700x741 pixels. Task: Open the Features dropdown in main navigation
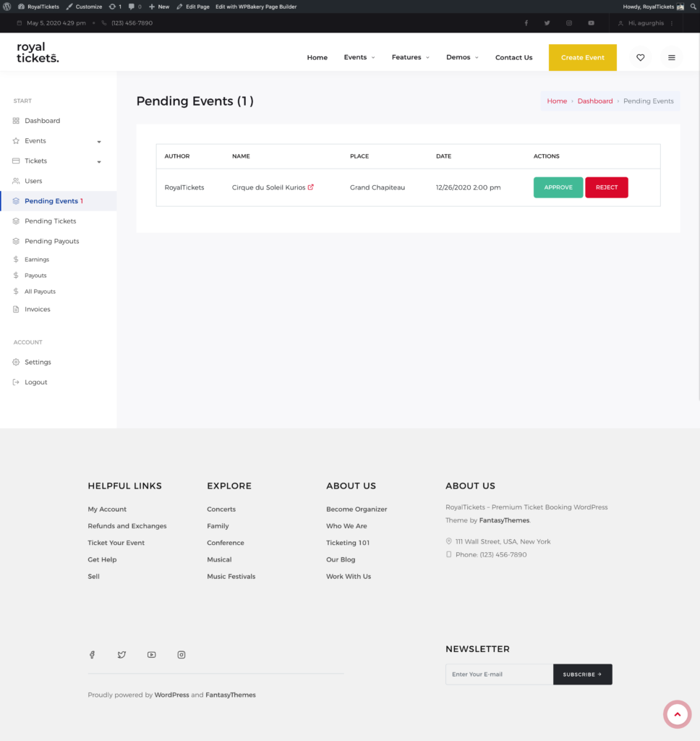[x=411, y=57]
